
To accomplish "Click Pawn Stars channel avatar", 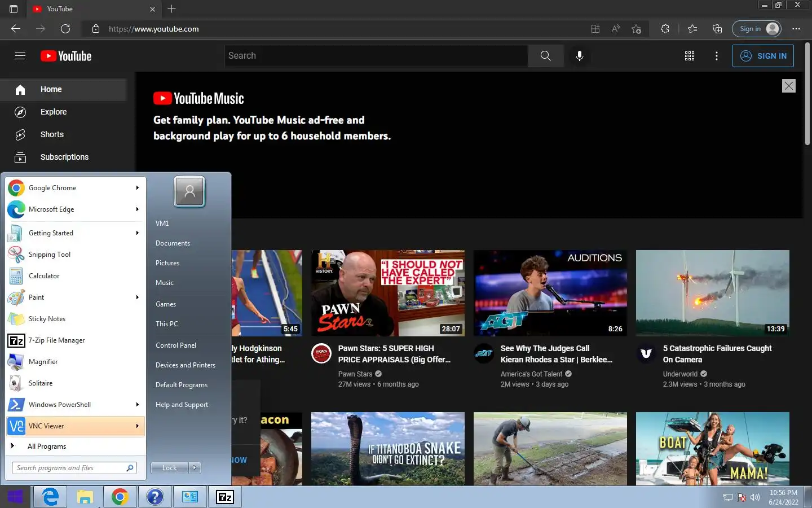I will point(321,353).
